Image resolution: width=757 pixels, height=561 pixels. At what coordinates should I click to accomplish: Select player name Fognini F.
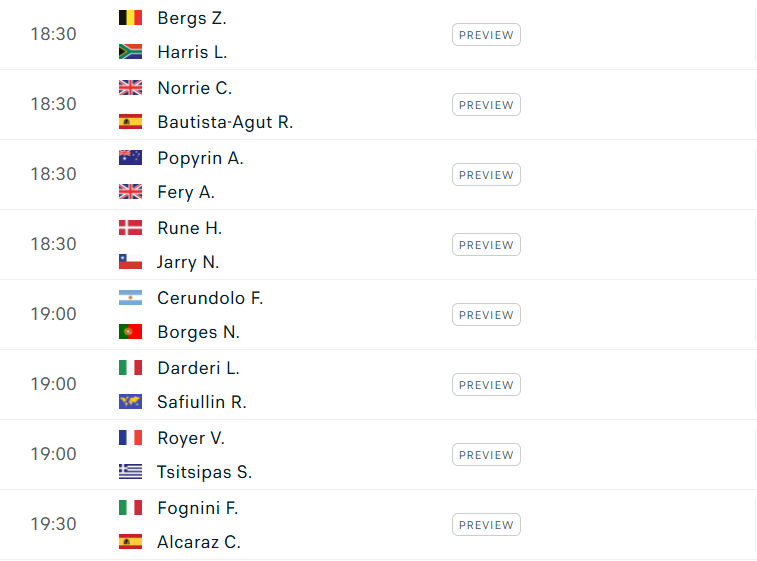point(198,508)
